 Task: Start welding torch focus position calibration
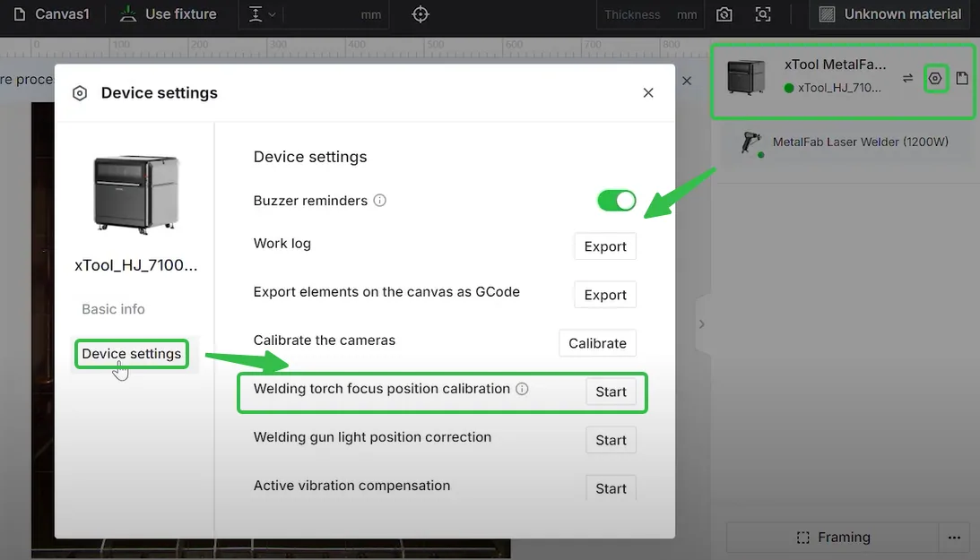[x=611, y=392]
